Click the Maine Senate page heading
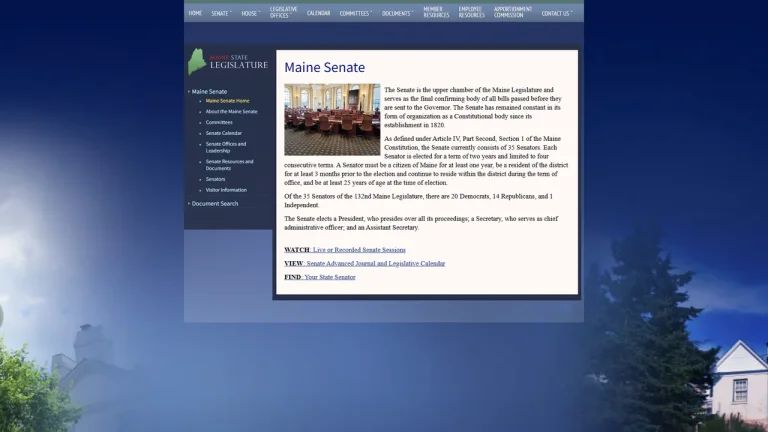Viewport: 768px width, 432px height. tap(324, 67)
